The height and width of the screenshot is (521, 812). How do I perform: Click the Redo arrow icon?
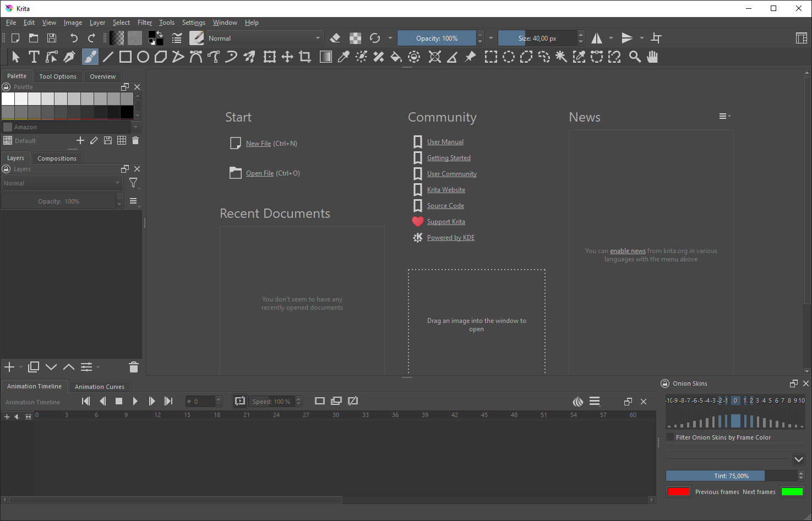91,38
